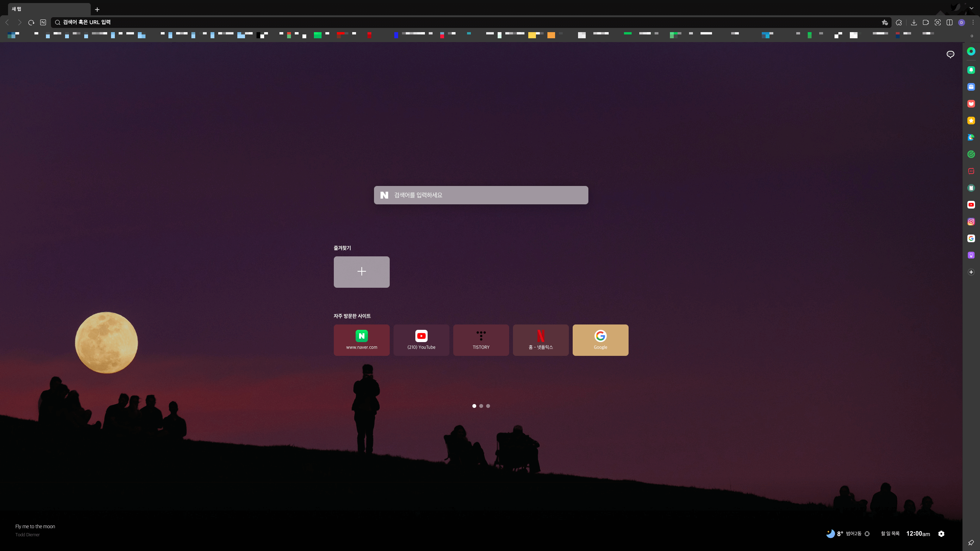Open the YouTube icon in sidebar
Screen dimensions: 980x551
pyautogui.click(x=971, y=205)
